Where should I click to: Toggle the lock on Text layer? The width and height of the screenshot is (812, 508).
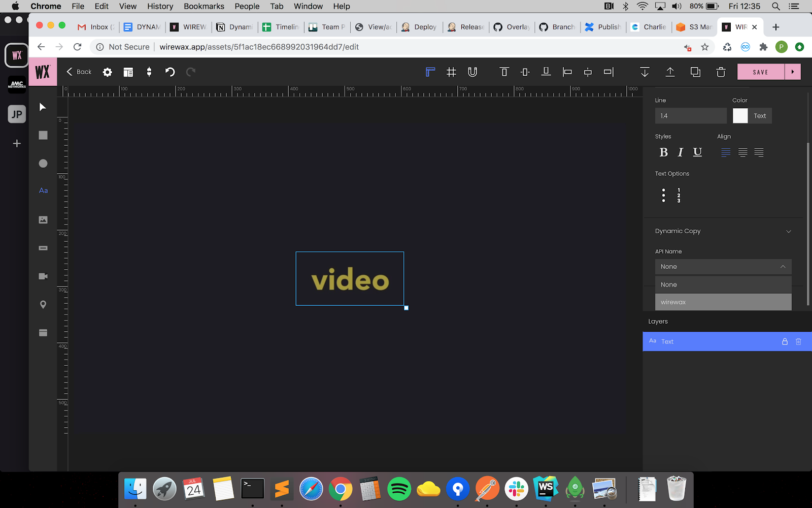[785, 341]
